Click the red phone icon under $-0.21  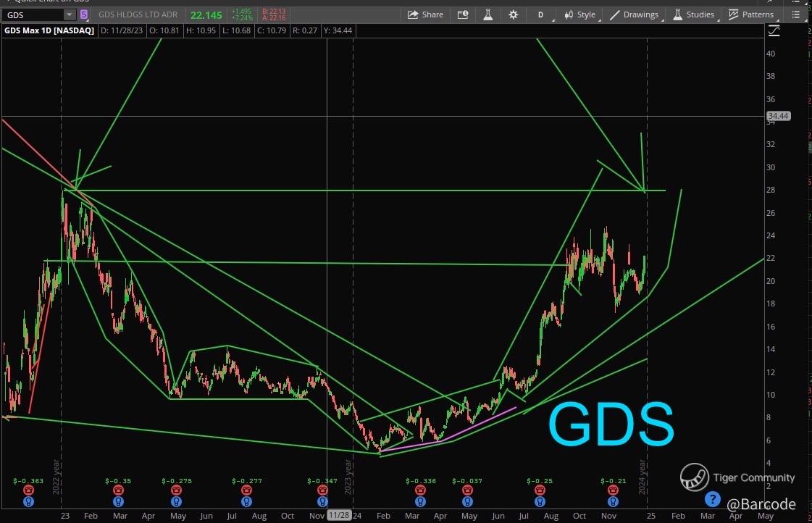tap(613, 490)
